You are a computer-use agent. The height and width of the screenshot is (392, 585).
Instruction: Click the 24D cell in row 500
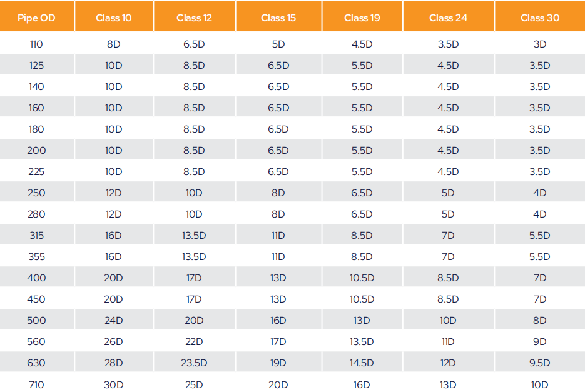tap(113, 320)
